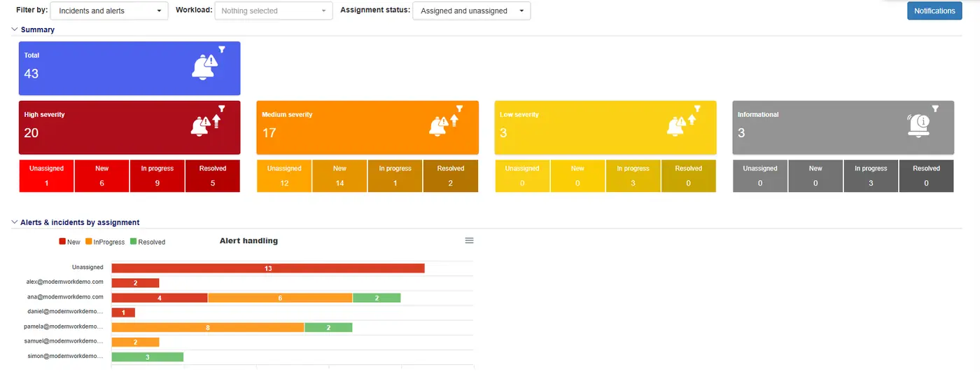The image size is (980, 372).
Task: Open the Filter by dropdown
Action: tap(109, 11)
